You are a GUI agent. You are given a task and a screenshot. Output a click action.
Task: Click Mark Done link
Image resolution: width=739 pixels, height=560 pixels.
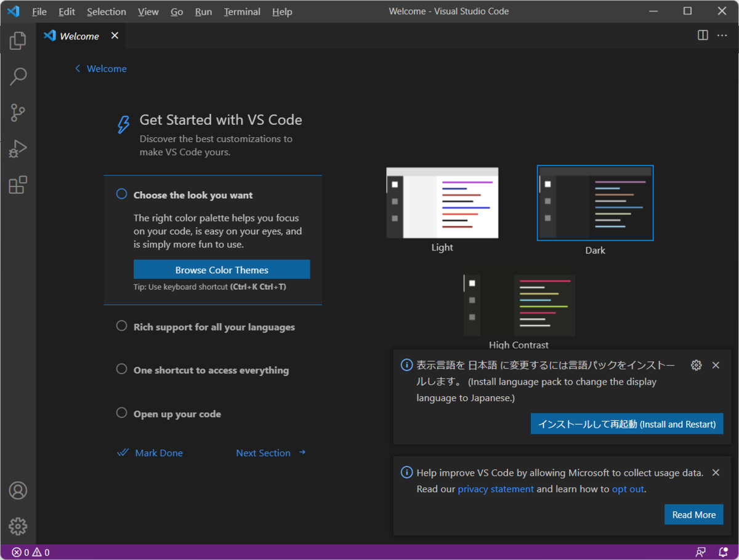point(150,453)
